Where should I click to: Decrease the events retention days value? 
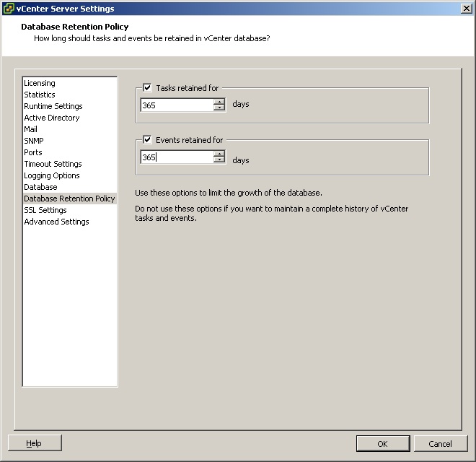pos(219,160)
